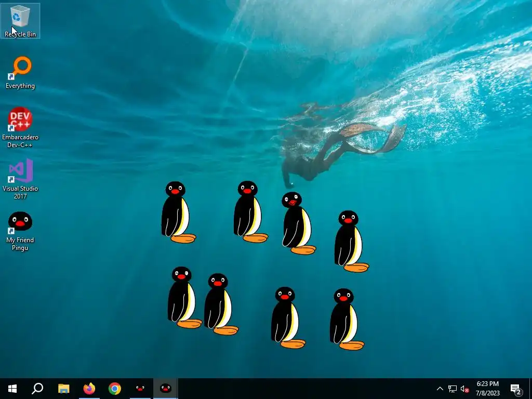This screenshot has height=399, width=532.
Task: Click the Pingu with open beak looking sideways
Action: (x=298, y=223)
